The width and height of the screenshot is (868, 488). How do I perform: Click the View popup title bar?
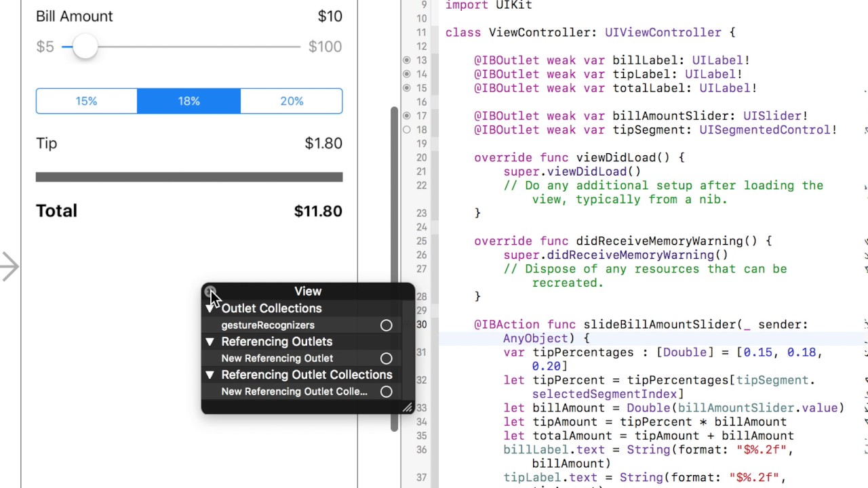[x=308, y=291]
